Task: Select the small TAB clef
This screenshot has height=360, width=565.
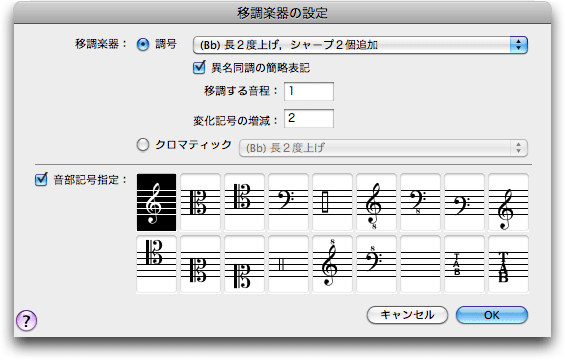Action: tap(464, 264)
